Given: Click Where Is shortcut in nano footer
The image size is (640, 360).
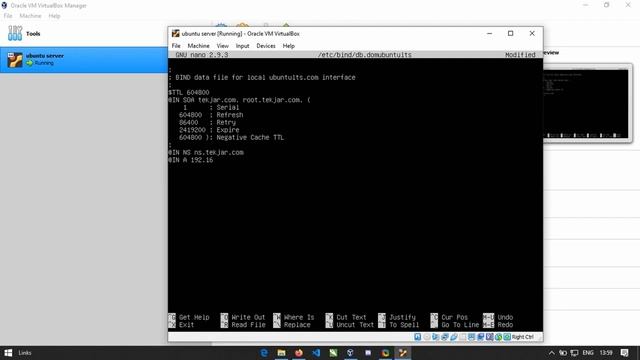Looking at the screenshot, I should coord(293,317).
